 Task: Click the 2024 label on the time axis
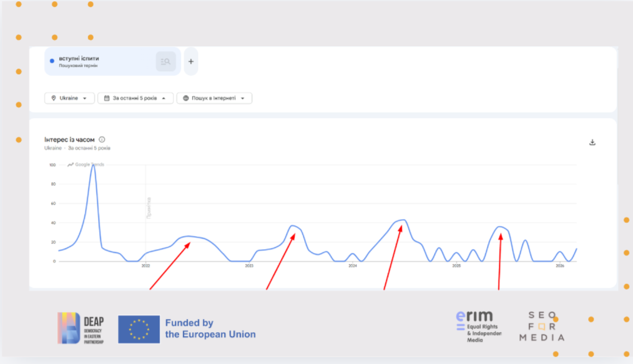353,266
